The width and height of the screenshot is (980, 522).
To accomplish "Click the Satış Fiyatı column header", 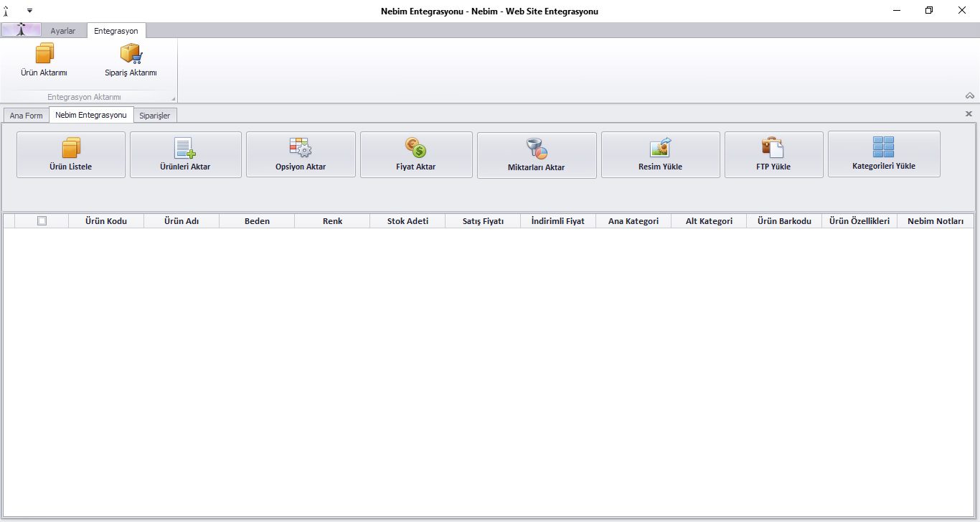I will (483, 221).
